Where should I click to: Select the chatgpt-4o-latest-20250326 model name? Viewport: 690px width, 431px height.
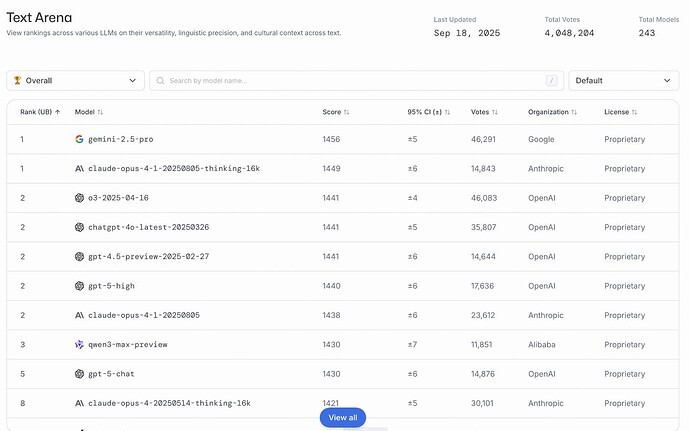[x=149, y=227]
